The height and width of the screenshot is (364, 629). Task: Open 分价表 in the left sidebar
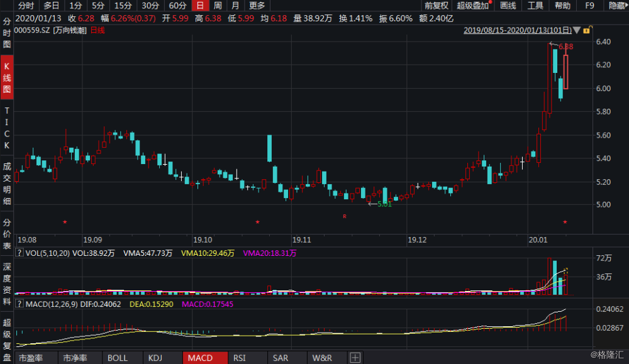tap(7, 234)
